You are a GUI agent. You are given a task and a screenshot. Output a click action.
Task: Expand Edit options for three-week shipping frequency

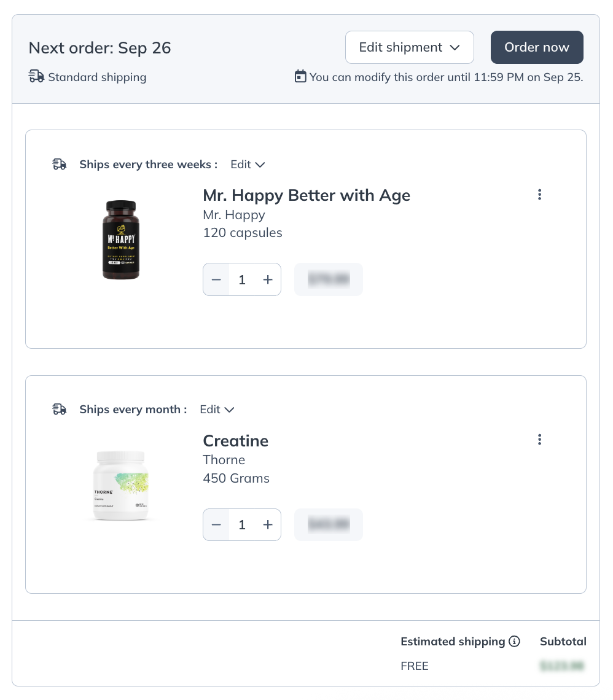click(246, 164)
